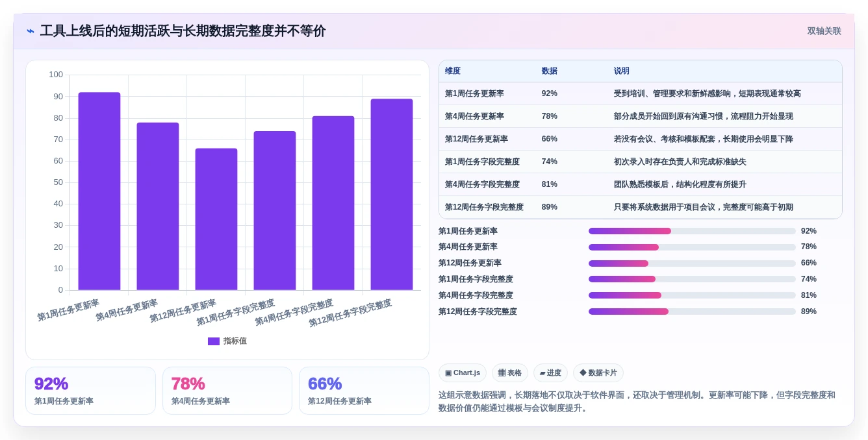Select table cell 第1周任务更新率
Image resolution: width=868 pixels, height=440 pixels.
pos(474,93)
